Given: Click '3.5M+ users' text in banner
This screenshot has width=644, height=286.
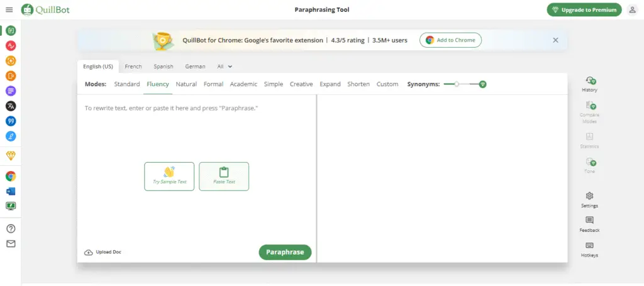Looking at the screenshot, I should (390, 40).
